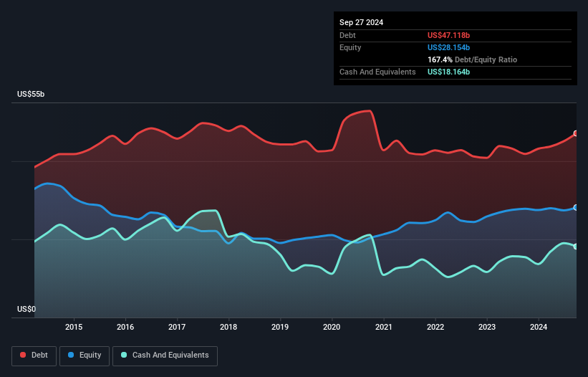Click the blue dot in Equity legend

[71, 355]
